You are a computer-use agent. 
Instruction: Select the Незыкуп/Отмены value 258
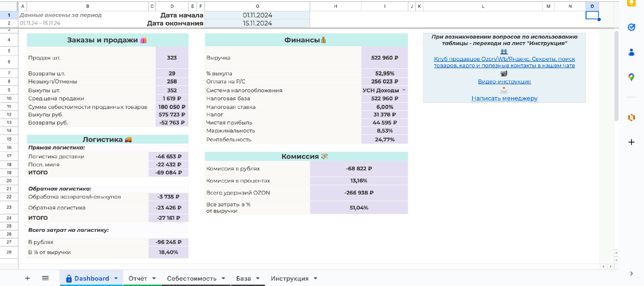[172, 82]
